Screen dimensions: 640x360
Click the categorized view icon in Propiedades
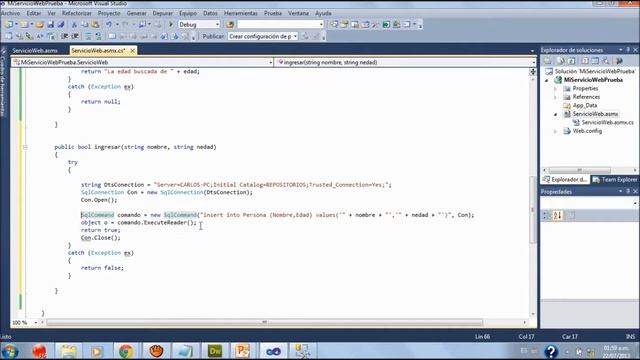pos(547,215)
